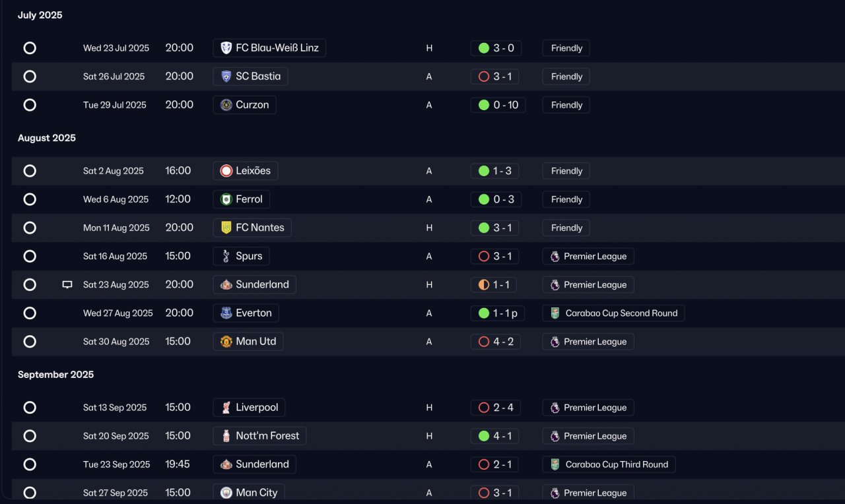845x504 pixels.
Task: Click the FC Blau-Weiß Linz club badge
Action: click(226, 48)
